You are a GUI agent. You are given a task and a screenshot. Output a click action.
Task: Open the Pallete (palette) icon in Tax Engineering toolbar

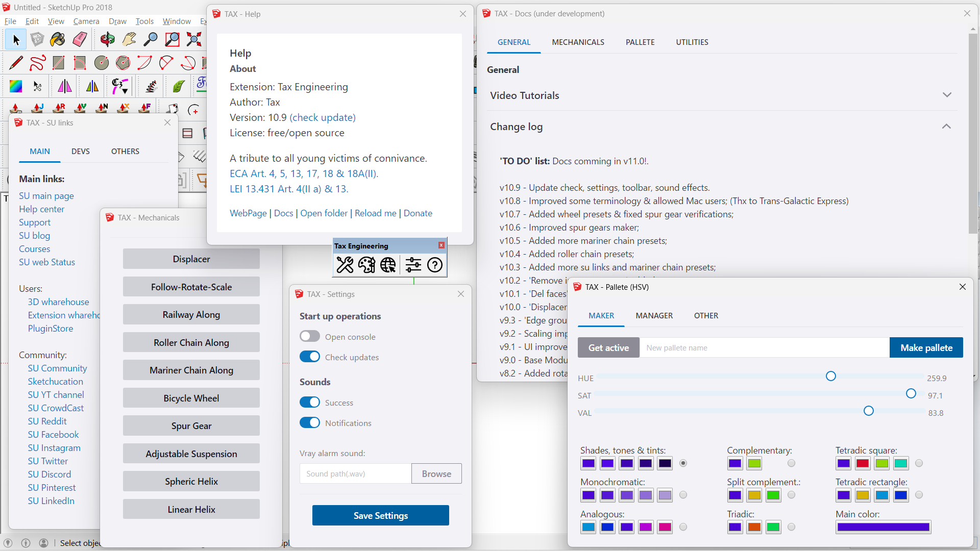pos(366,265)
